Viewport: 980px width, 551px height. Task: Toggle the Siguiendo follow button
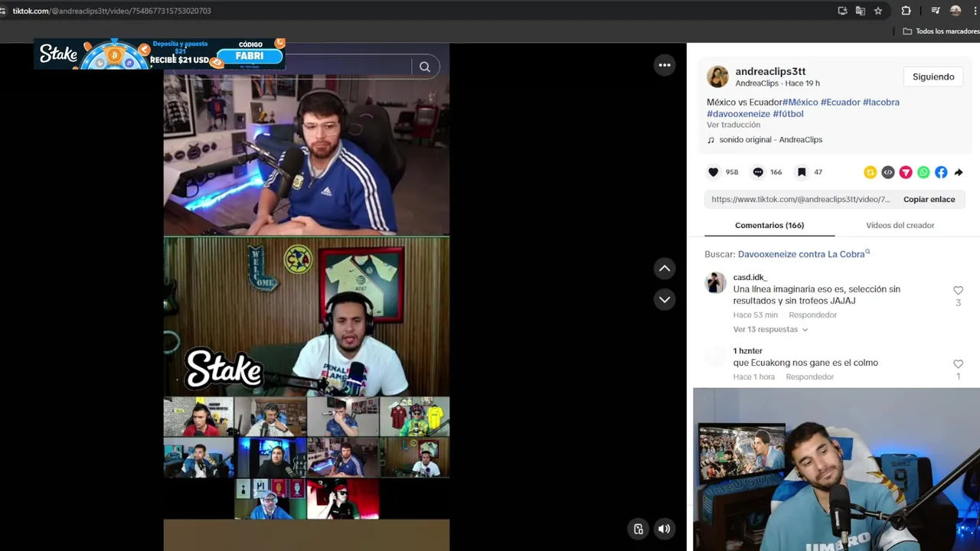click(x=933, y=77)
